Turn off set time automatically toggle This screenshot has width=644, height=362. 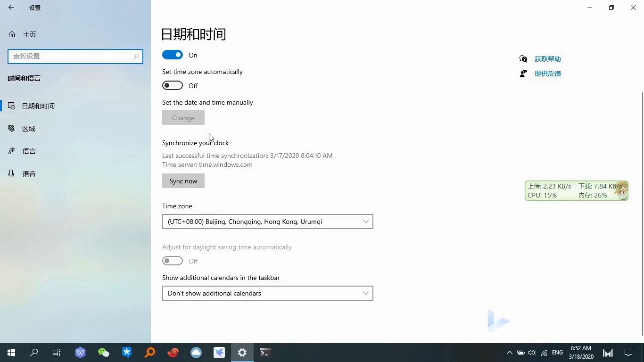pos(173,55)
